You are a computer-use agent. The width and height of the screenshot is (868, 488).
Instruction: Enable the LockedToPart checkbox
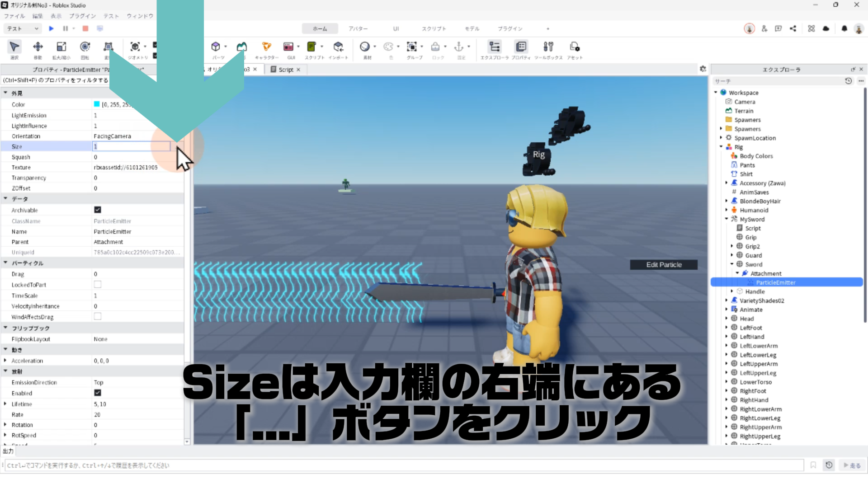[x=98, y=285]
